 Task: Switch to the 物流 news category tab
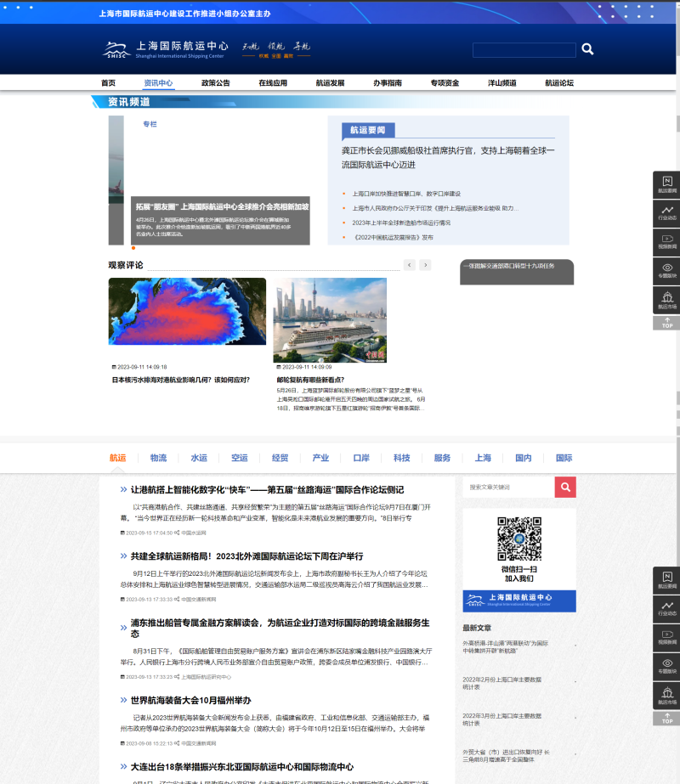(x=158, y=458)
